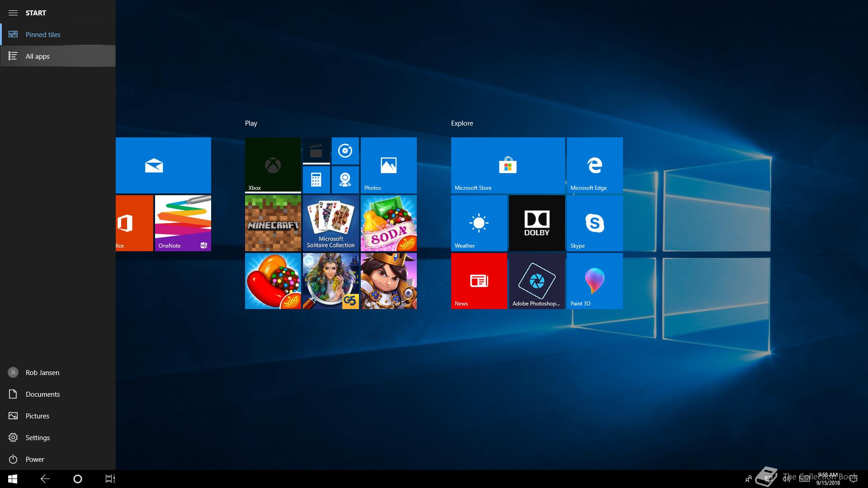Collapse the Start hamburger menu

coord(13,13)
